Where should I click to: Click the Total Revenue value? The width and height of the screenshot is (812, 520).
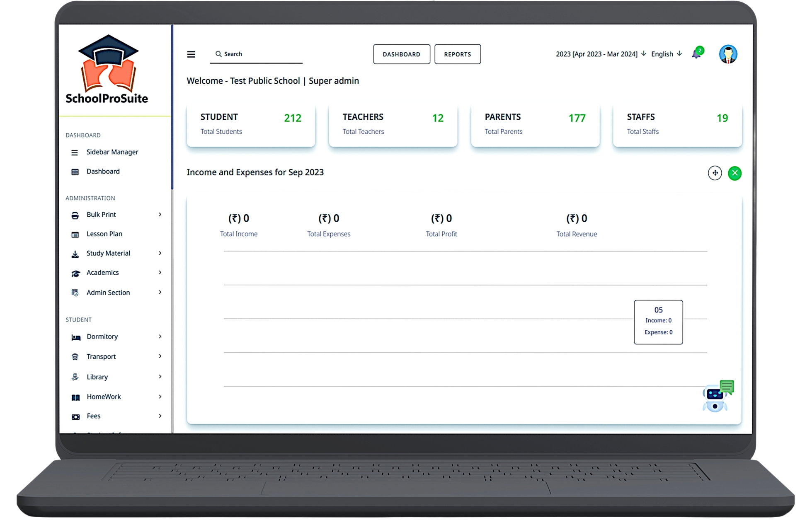click(x=577, y=218)
